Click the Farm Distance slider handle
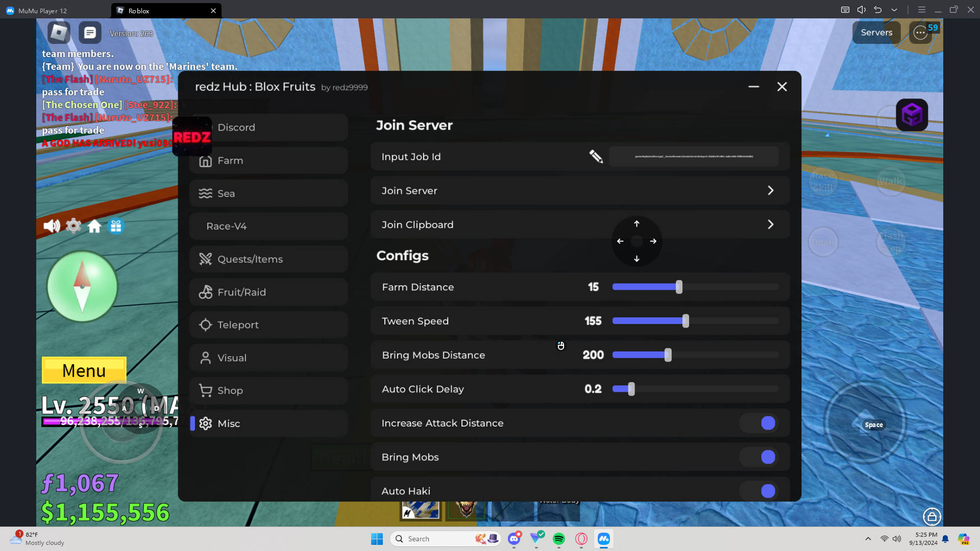Viewport: 980px width, 551px height. (679, 287)
